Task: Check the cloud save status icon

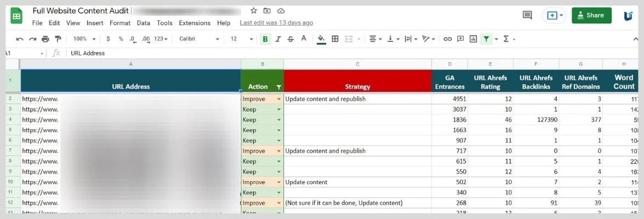Action: point(281,10)
